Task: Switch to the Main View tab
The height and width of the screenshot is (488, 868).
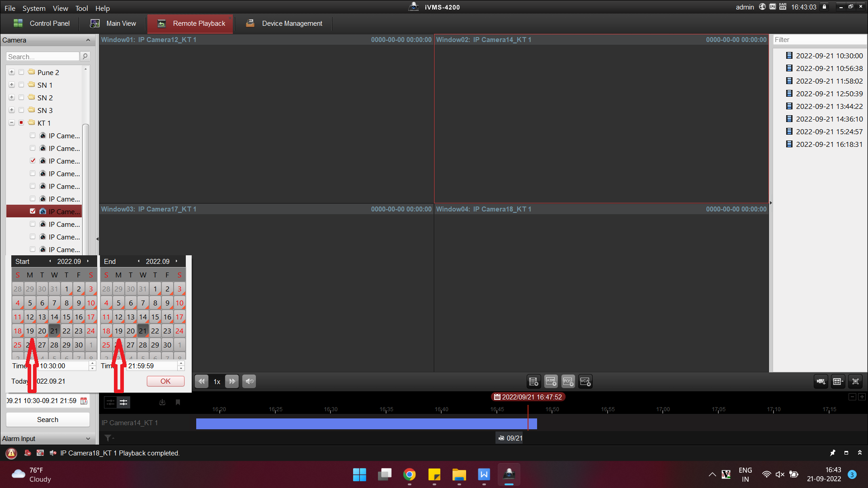Action: pyautogui.click(x=113, y=23)
